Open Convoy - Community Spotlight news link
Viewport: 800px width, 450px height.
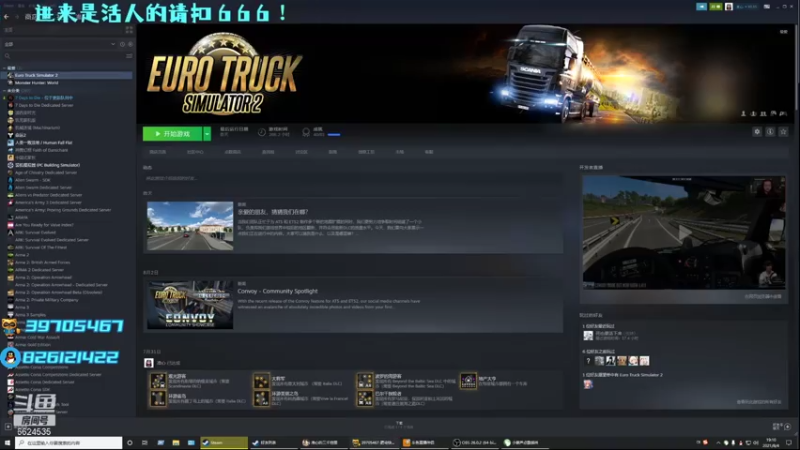tap(278, 291)
